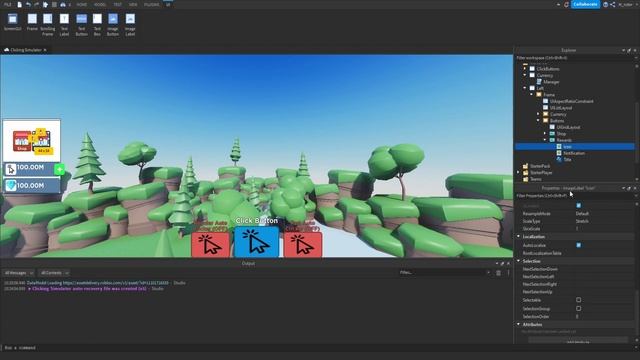Switch to the HOME ribbon tab
Viewport: 640px width, 360px height.
pyautogui.click(x=82, y=4)
